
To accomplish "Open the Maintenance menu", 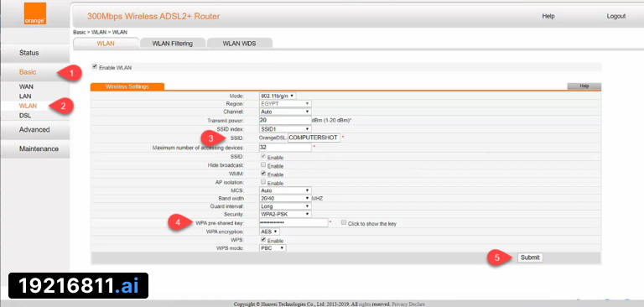I will point(39,148).
